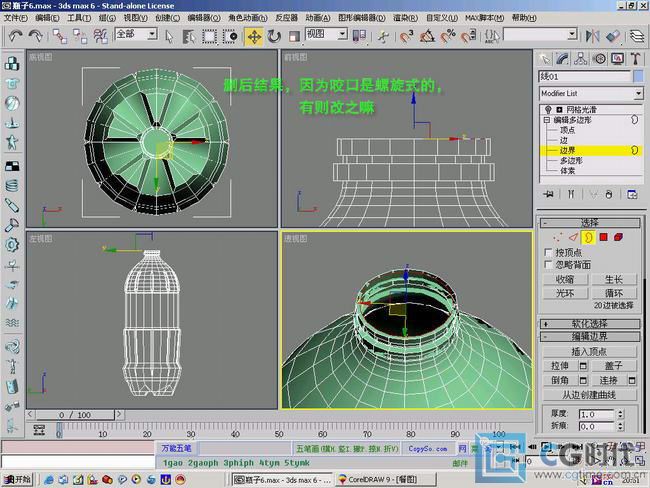
Task: Click the 循环 button
Action: point(614,293)
